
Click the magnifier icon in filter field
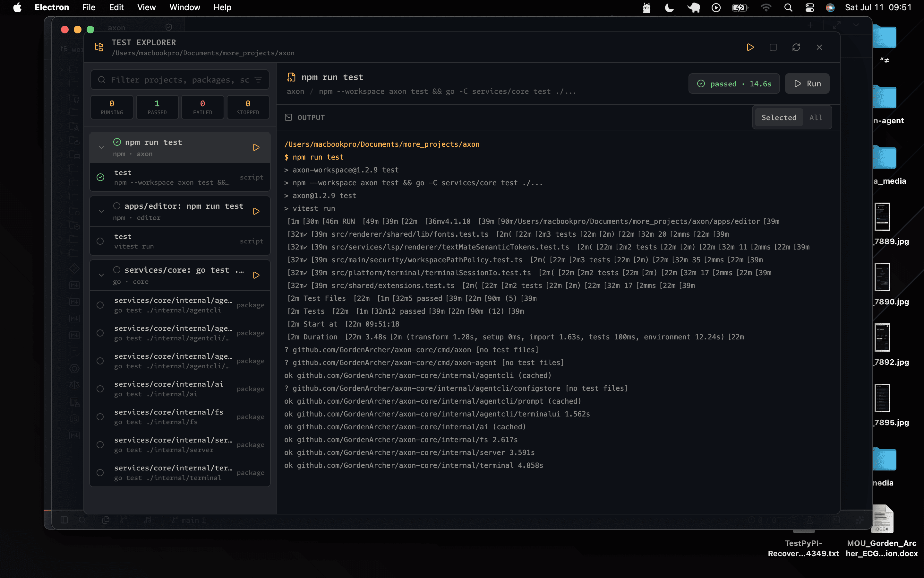point(102,80)
